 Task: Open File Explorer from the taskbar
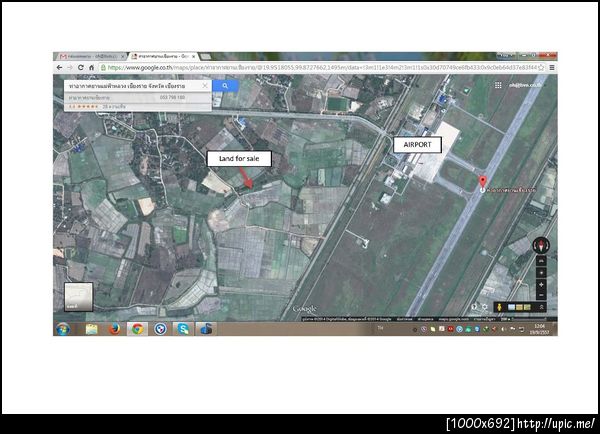91,329
